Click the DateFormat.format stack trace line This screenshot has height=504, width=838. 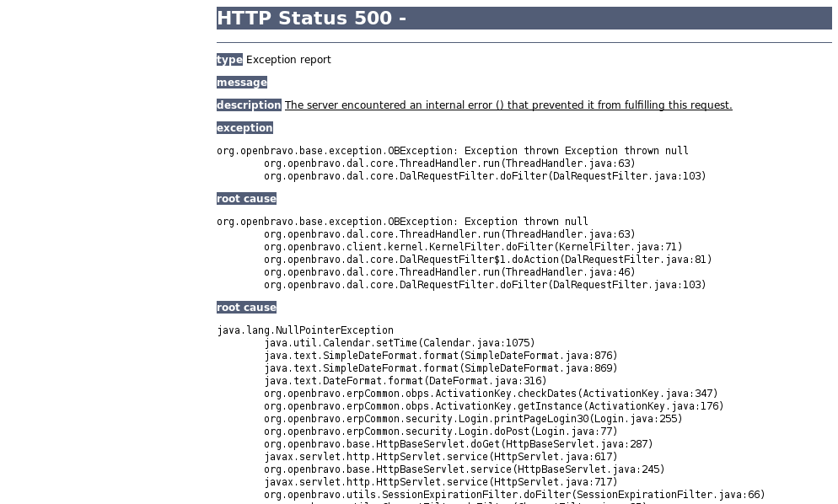(406, 381)
